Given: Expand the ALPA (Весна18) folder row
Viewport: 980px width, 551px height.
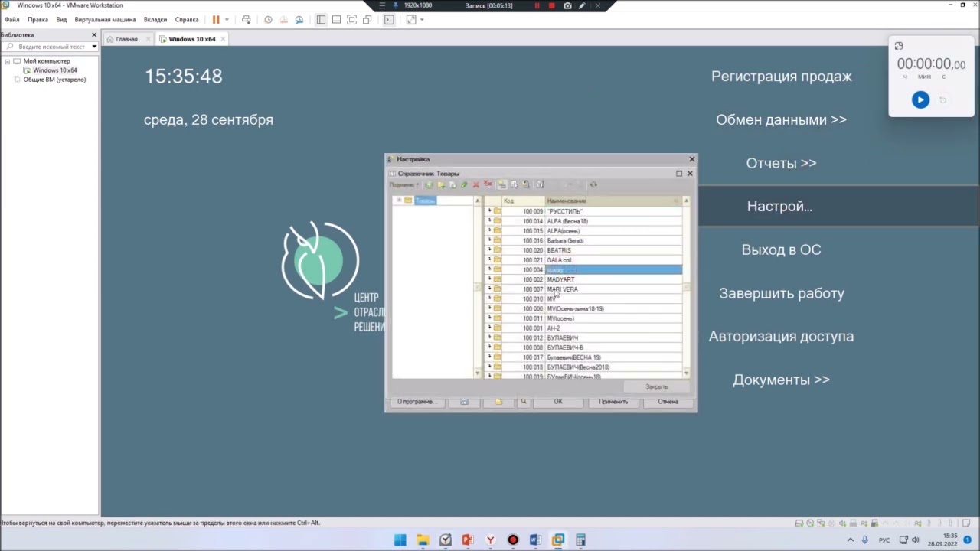Looking at the screenshot, I should pyautogui.click(x=489, y=221).
